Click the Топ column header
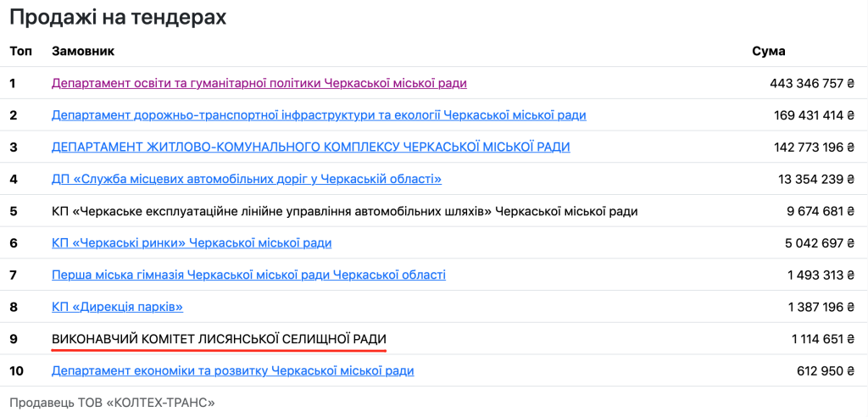 tap(21, 52)
